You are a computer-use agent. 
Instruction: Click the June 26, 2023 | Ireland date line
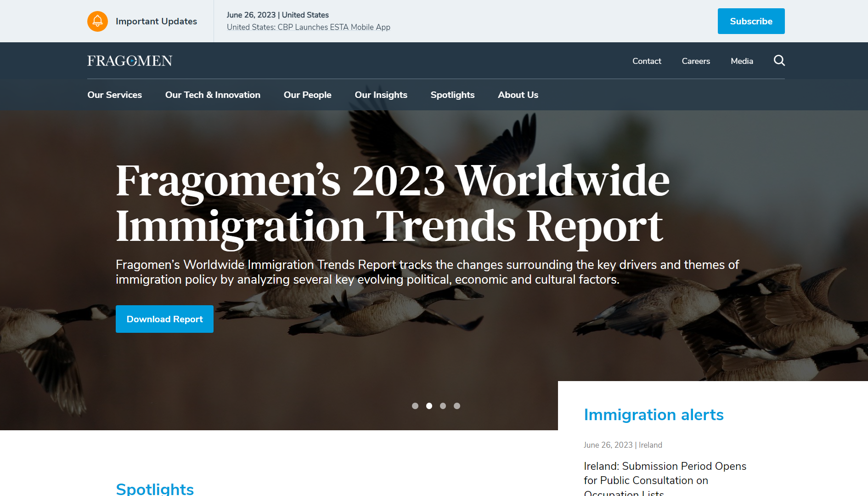(623, 445)
